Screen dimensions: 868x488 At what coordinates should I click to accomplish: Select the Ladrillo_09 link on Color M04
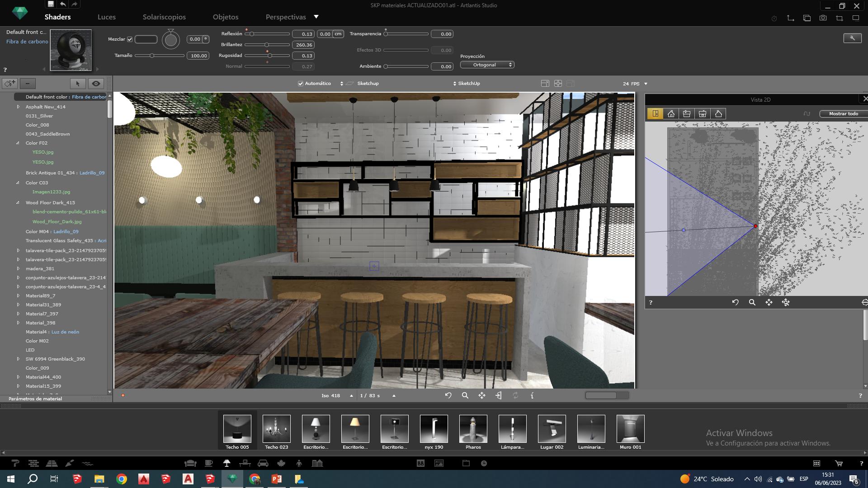(x=66, y=232)
